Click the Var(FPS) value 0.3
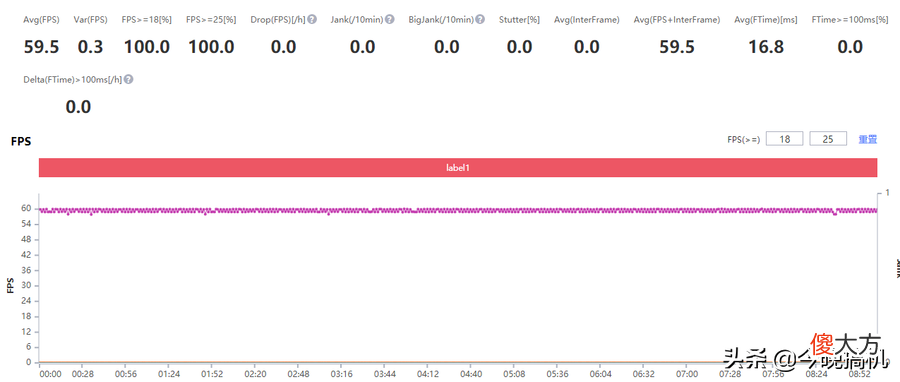This screenshot has height=382, width=900. (x=91, y=47)
